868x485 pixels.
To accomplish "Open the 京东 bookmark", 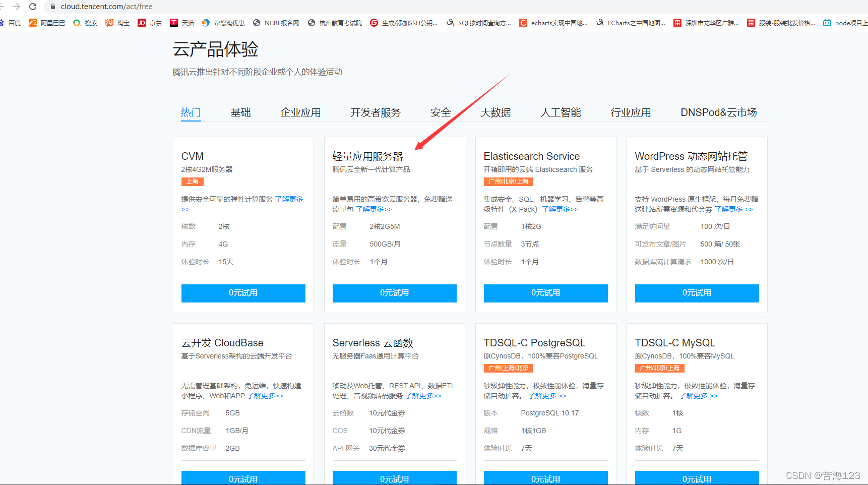I will coord(150,23).
